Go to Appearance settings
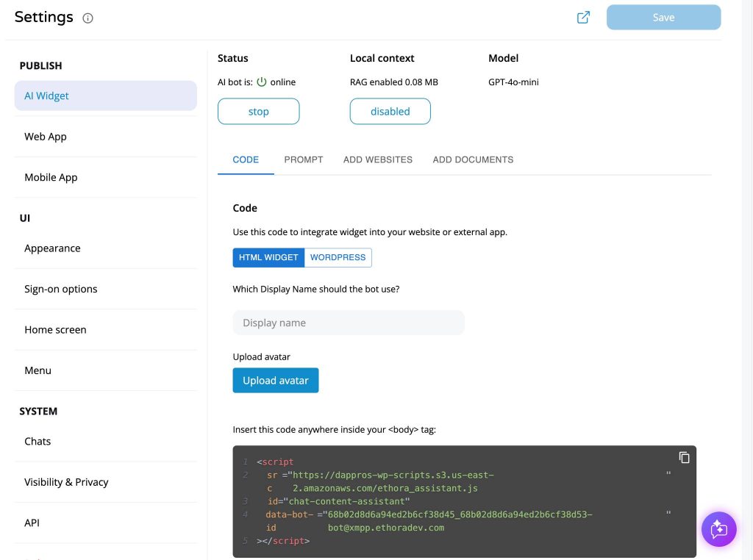753x560 pixels. tap(106, 248)
